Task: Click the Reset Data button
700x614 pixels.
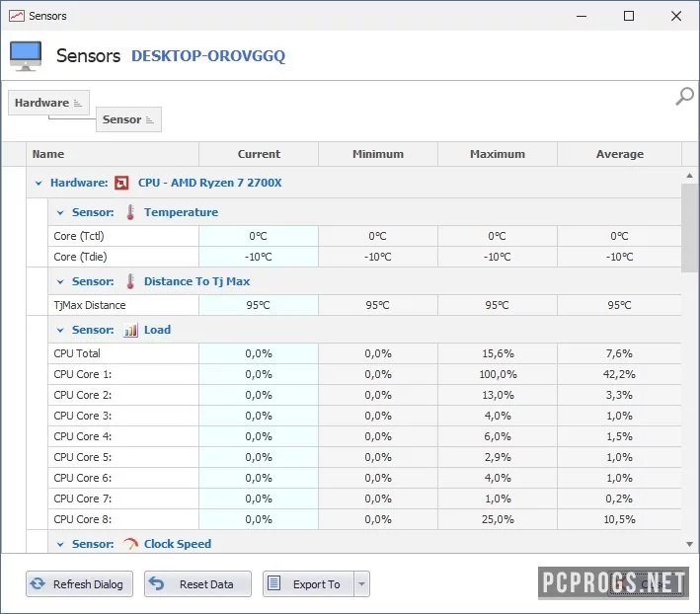Action: pyautogui.click(x=197, y=584)
